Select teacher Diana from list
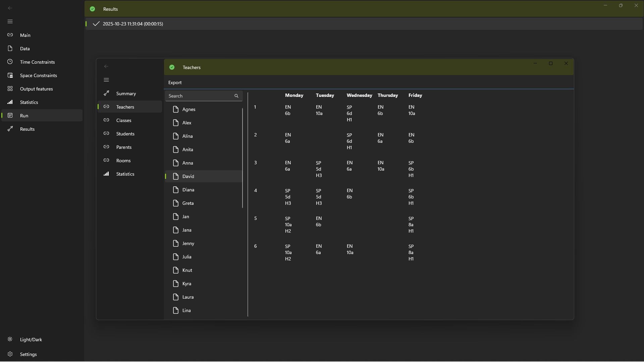This screenshot has width=644, height=362. (188, 190)
